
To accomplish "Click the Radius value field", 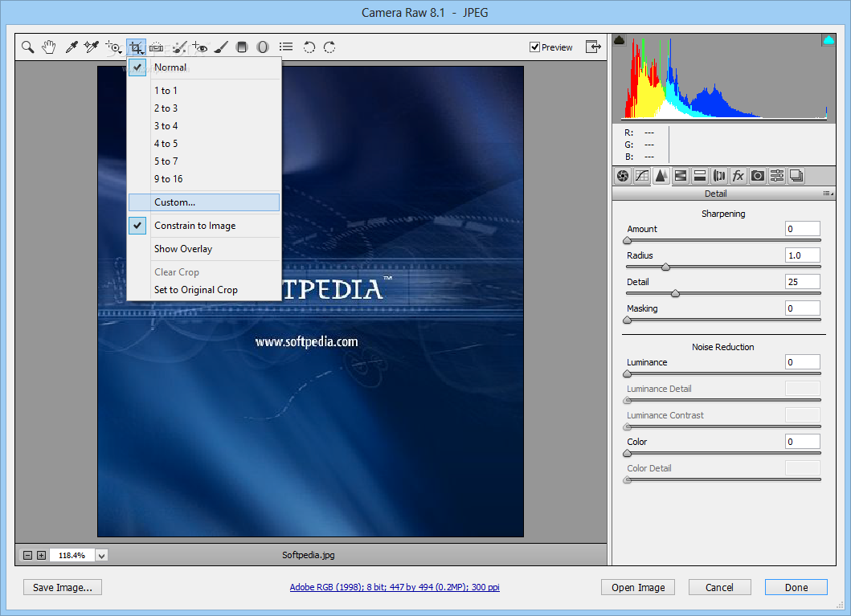I will [803, 255].
